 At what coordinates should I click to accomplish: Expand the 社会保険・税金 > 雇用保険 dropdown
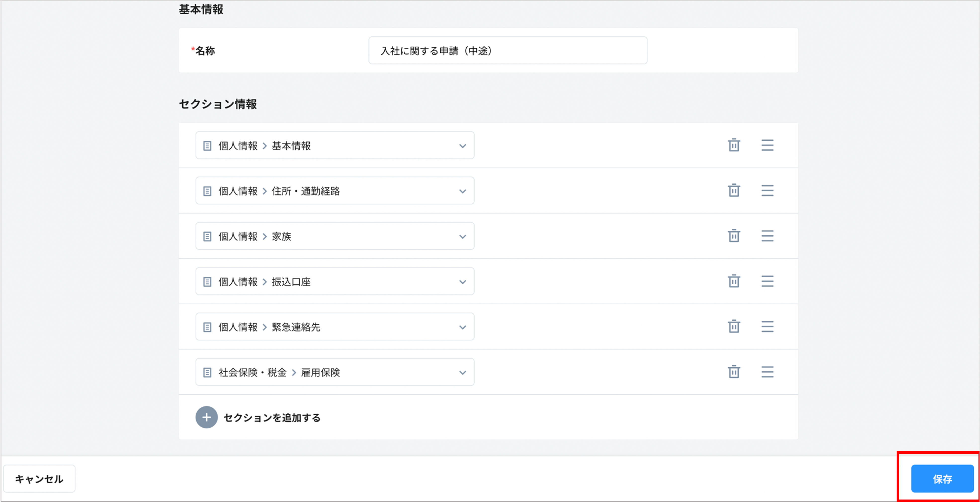pyautogui.click(x=335, y=372)
